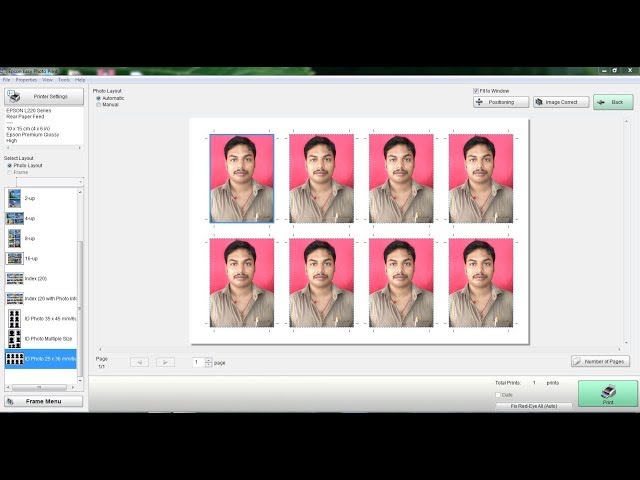Open Printer Settings
Screen dimensions: 640x480
click(44, 97)
